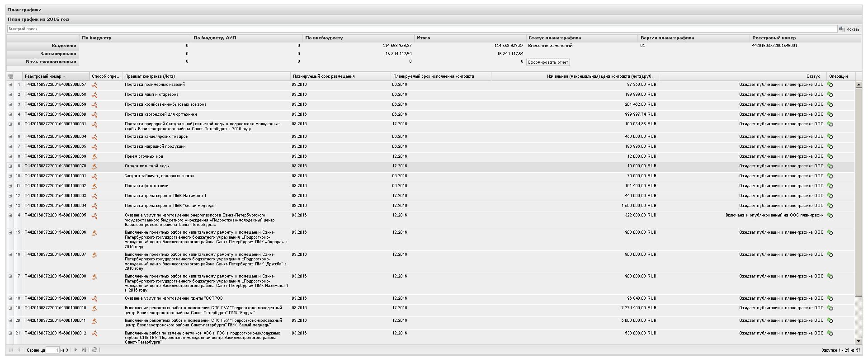Refresh the purchases grid
Viewport: 868px width, 358px height.
point(94,350)
